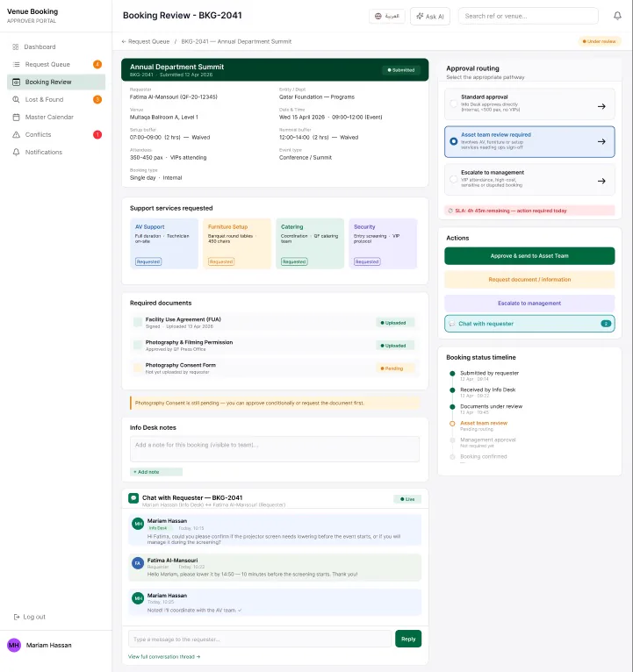Click the sidebar Notifications bell icon
The image size is (633, 672).
[x=17, y=152]
